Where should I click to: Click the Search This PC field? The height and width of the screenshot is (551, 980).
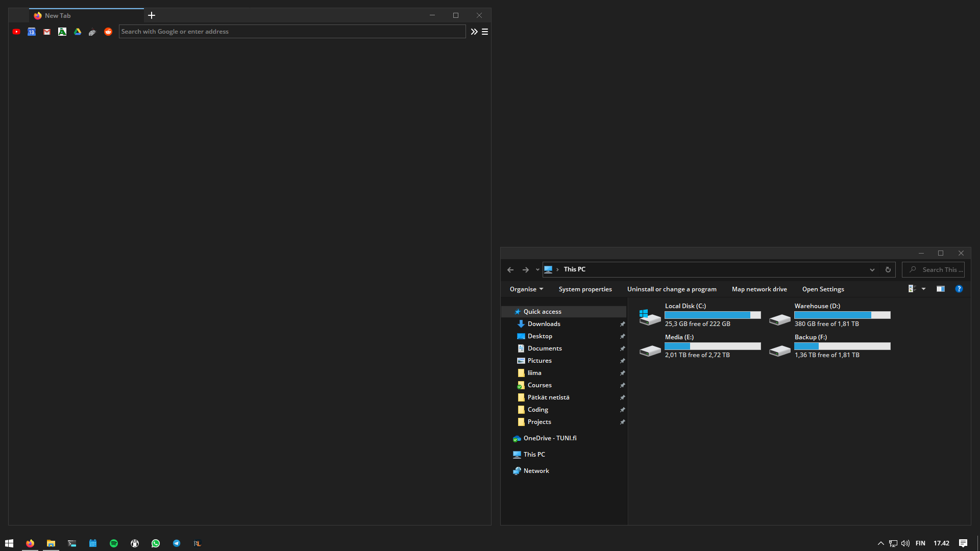pyautogui.click(x=933, y=269)
